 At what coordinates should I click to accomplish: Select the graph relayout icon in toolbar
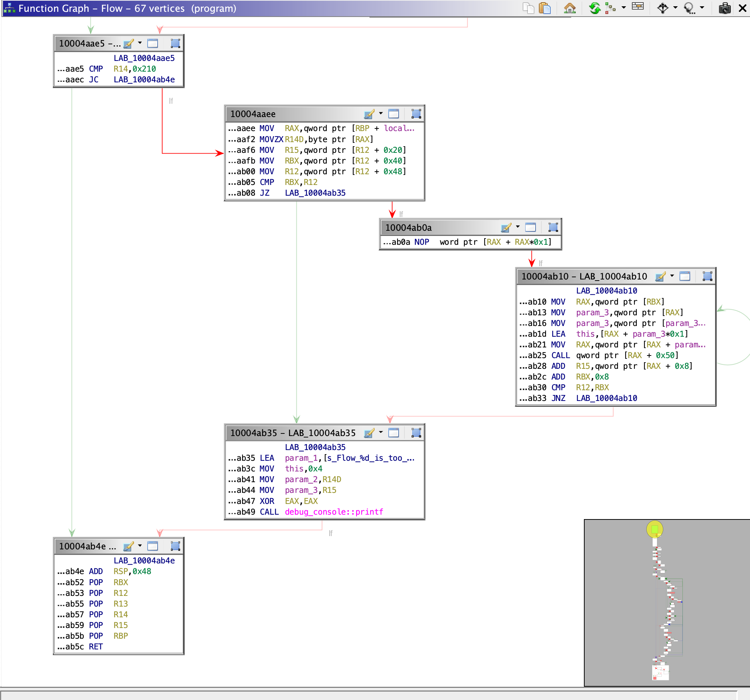(x=611, y=8)
